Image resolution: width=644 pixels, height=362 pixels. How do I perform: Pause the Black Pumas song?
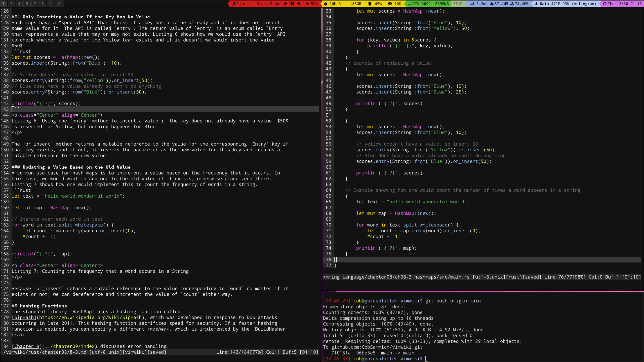pos(292,4)
